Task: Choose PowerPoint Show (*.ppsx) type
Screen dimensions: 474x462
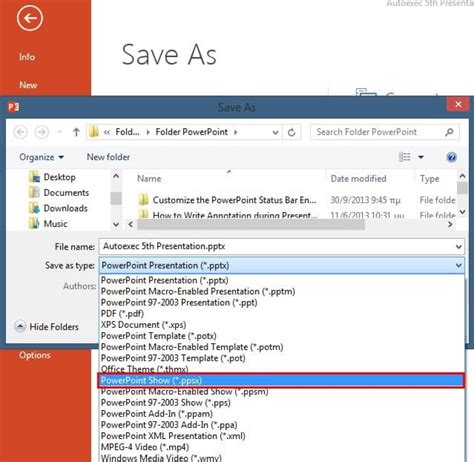Action: point(281,380)
